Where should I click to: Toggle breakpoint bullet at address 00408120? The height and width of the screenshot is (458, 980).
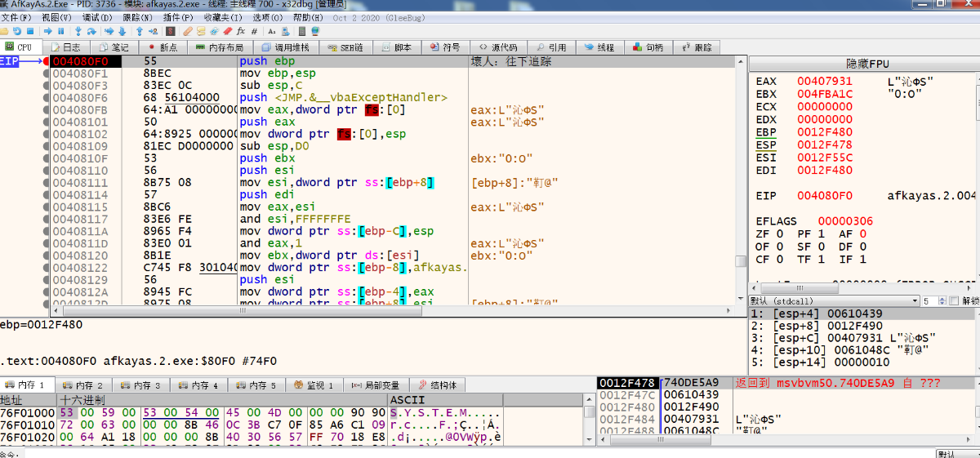coord(45,255)
